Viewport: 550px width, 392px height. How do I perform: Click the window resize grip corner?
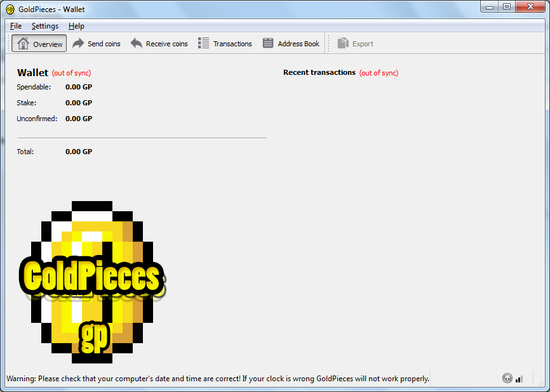(x=541, y=383)
